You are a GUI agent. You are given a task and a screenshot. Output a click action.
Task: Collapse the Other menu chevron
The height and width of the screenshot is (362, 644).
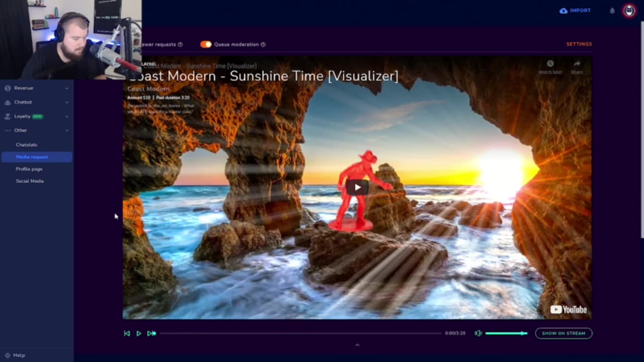(x=67, y=130)
